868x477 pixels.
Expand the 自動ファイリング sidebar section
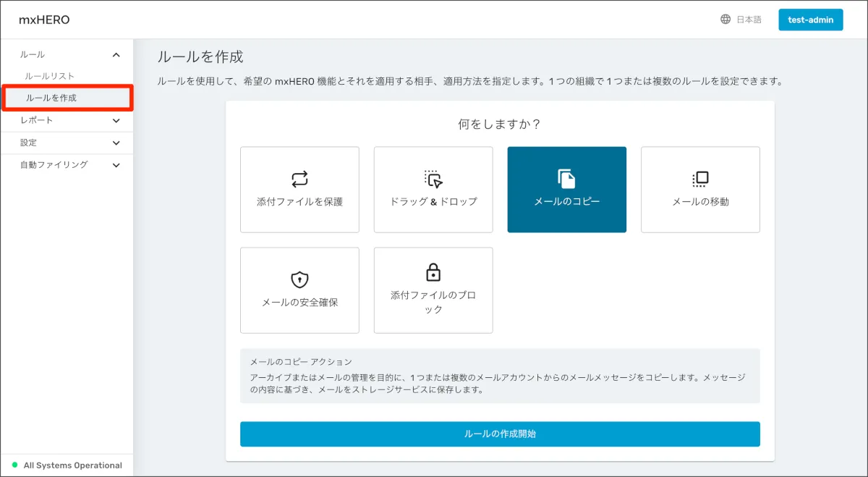tap(116, 165)
